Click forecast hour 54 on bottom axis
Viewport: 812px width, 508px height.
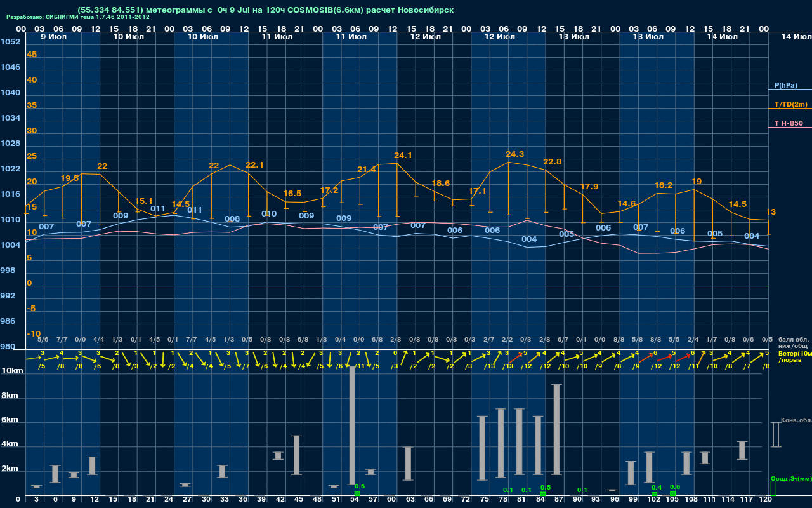tap(355, 500)
